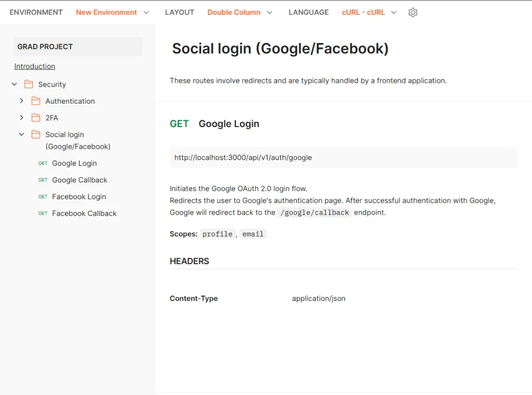The height and width of the screenshot is (395, 532).
Task: Open the Introduction link
Action: coord(35,66)
